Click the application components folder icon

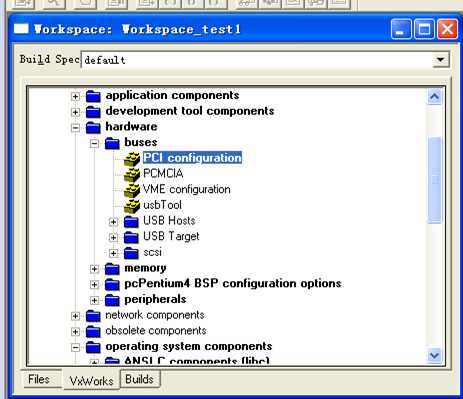pyautogui.click(x=93, y=96)
